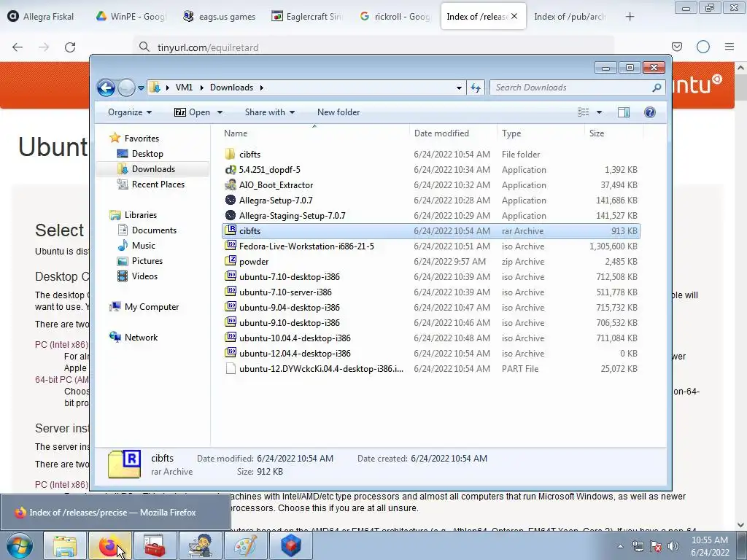Click the refresh icon beside the address bar
This screenshot has width=747, height=560.
(x=476, y=87)
